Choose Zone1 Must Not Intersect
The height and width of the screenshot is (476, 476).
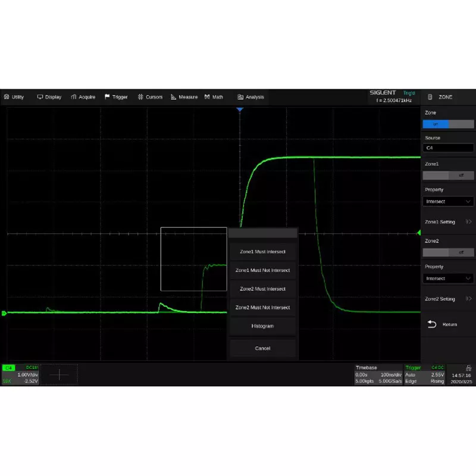[262, 270]
